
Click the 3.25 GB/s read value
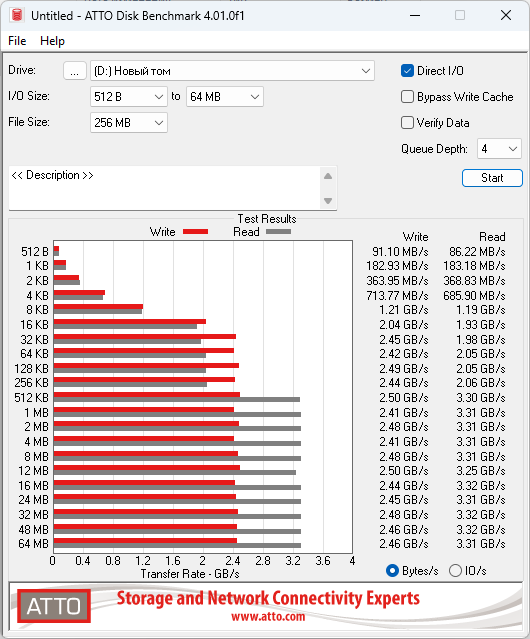[x=481, y=471]
